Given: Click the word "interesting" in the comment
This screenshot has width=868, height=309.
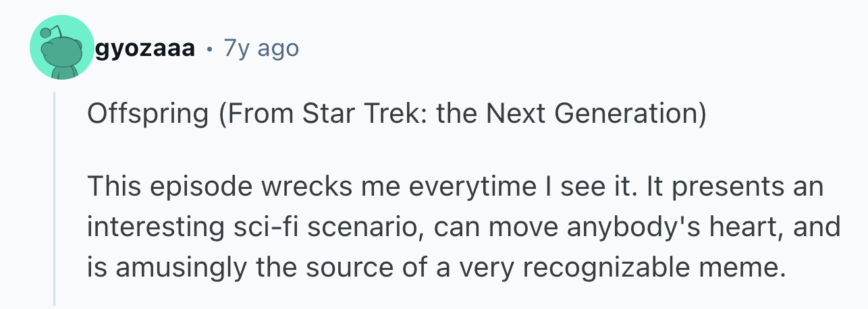Looking at the screenshot, I should coord(151,227).
